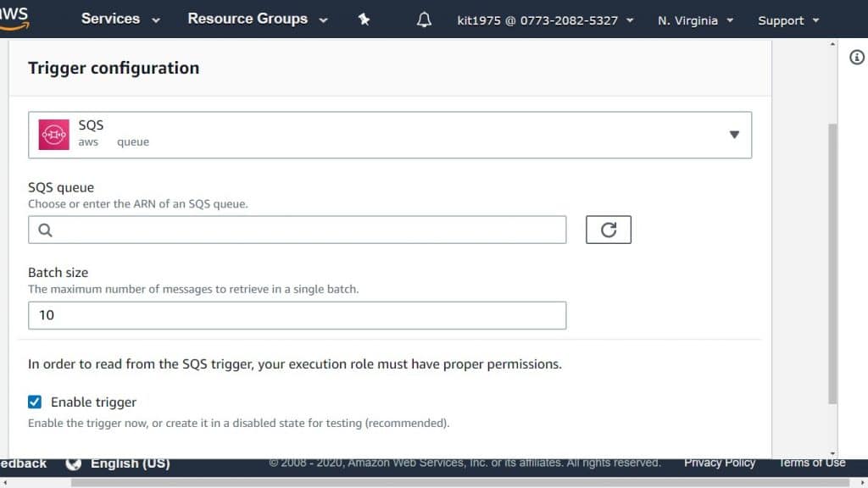Open the N. Virginia region dropdown
This screenshot has height=488, width=868.
pyautogui.click(x=694, y=18)
